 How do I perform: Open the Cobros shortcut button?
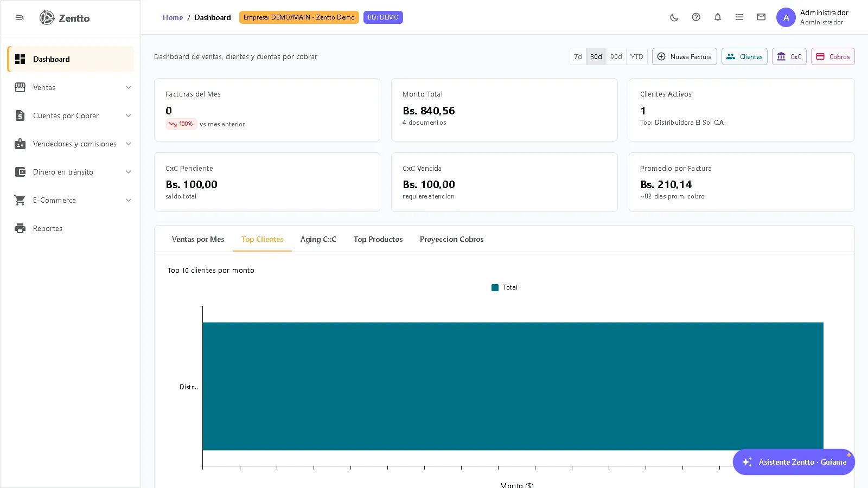pos(833,56)
